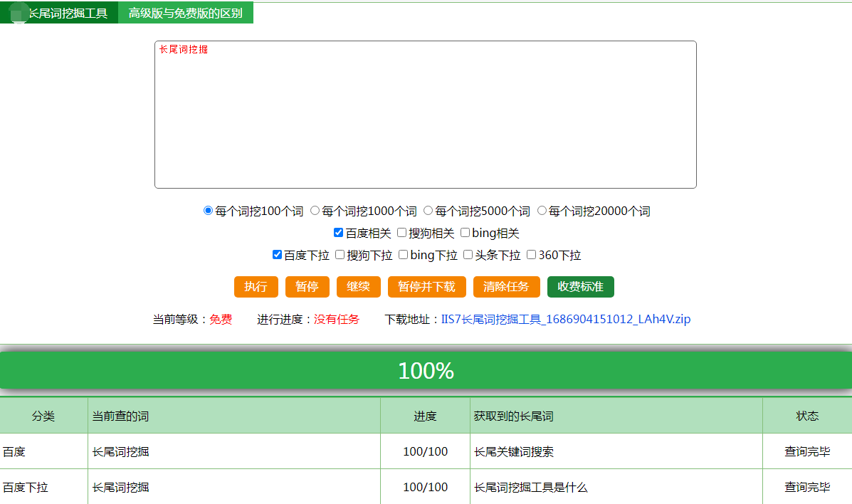
Task: Click the logo icon beside 长尾词挖掘工具
Action: coord(19,13)
